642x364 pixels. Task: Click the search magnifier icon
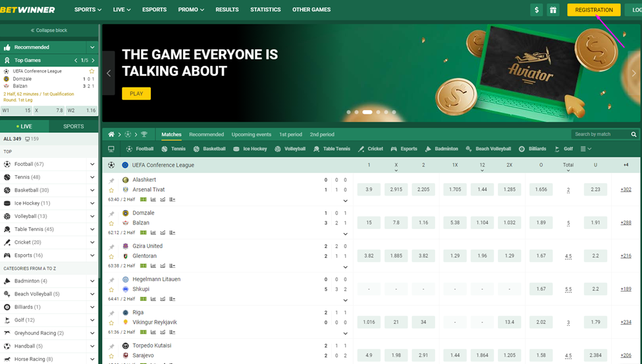click(x=634, y=134)
